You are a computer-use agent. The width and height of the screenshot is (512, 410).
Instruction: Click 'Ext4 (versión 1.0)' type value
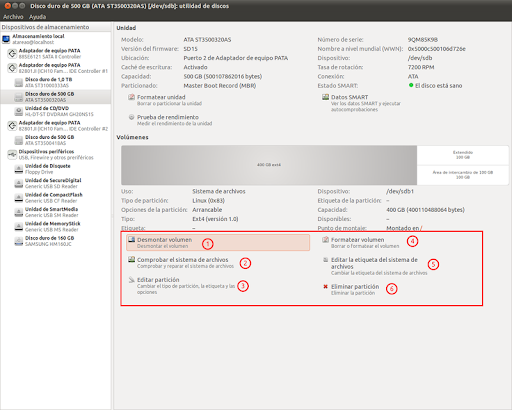tap(215, 219)
